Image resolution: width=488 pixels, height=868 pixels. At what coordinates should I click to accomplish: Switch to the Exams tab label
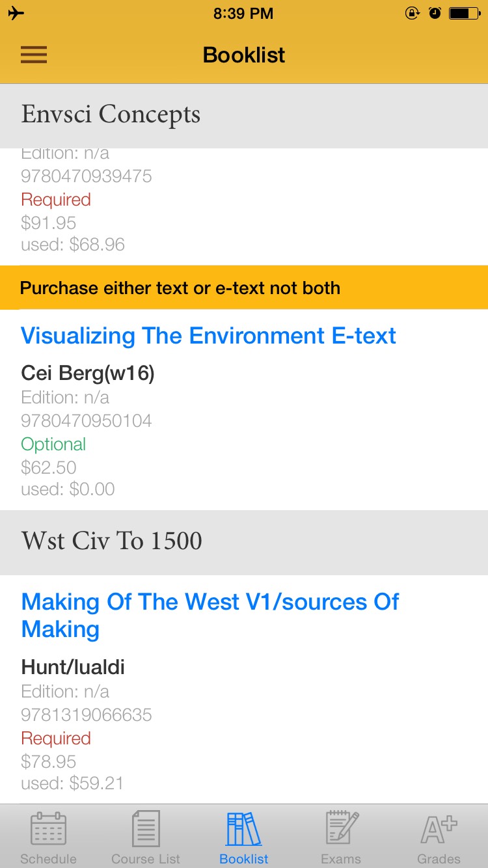coord(341,859)
